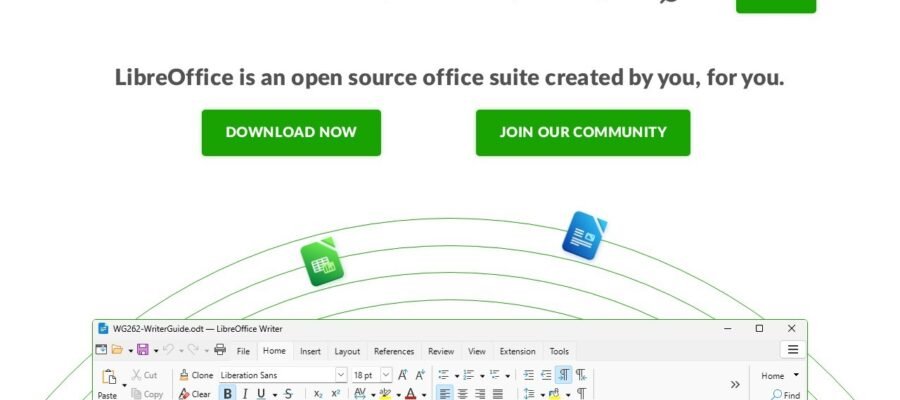900x400 pixels.
Task: Click the Undo arrow icon
Action: [x=168, y=349]
